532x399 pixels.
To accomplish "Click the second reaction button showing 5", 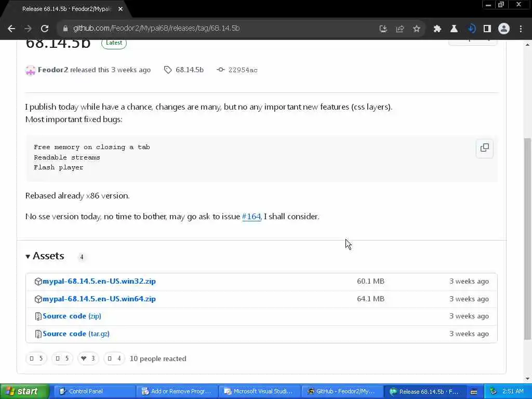I will [x=62, y=358].
